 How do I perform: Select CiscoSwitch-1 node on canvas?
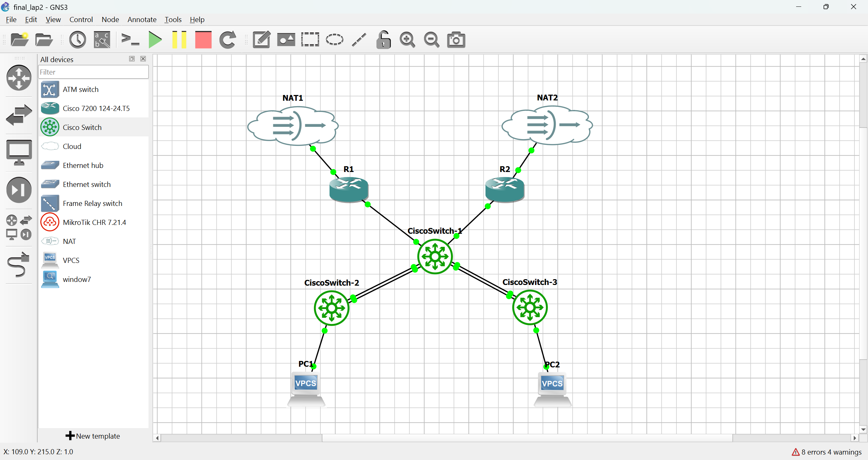(x=435, y=256)
